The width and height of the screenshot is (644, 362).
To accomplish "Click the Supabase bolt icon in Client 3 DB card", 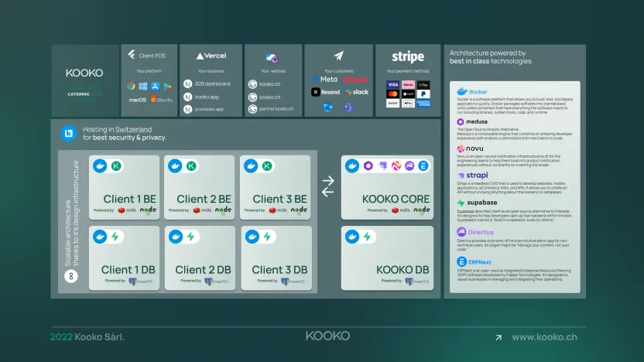I will tap(267, 237).
